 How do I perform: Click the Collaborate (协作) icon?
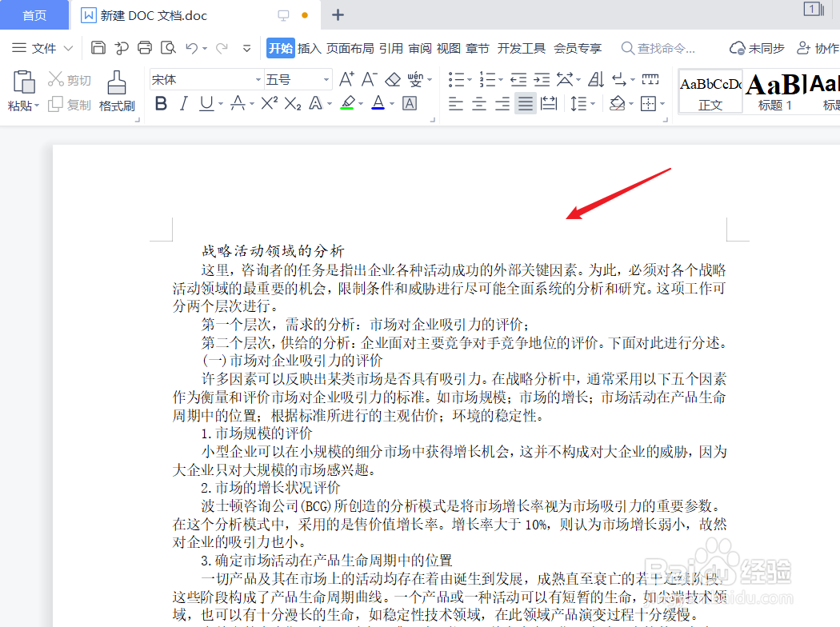818,48
